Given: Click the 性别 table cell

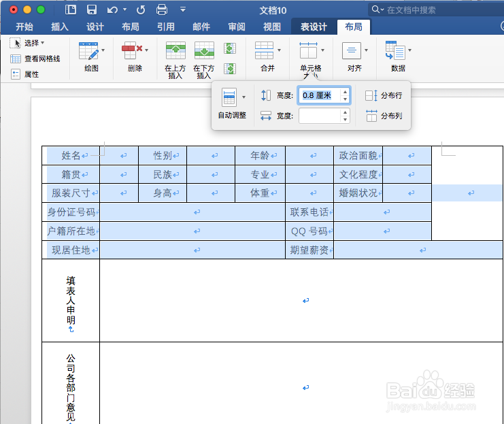Looking at the screenshot, I should [163, 156].
